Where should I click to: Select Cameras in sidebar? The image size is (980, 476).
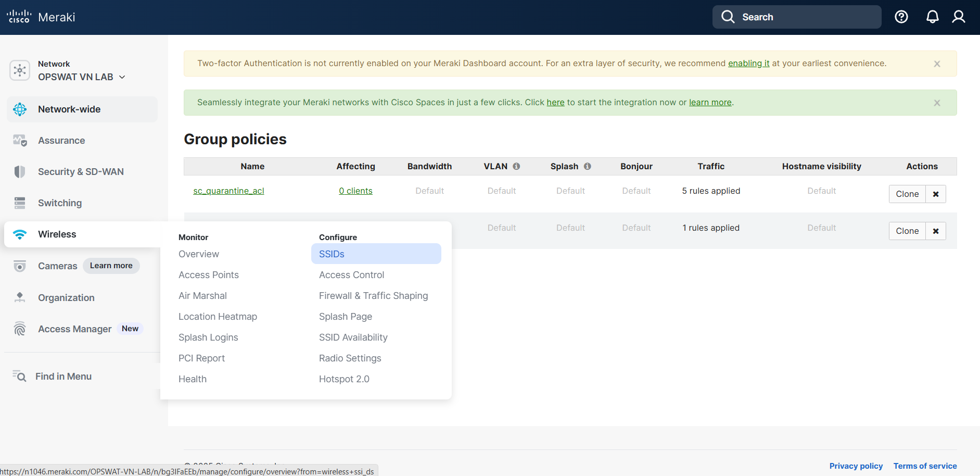57,266
